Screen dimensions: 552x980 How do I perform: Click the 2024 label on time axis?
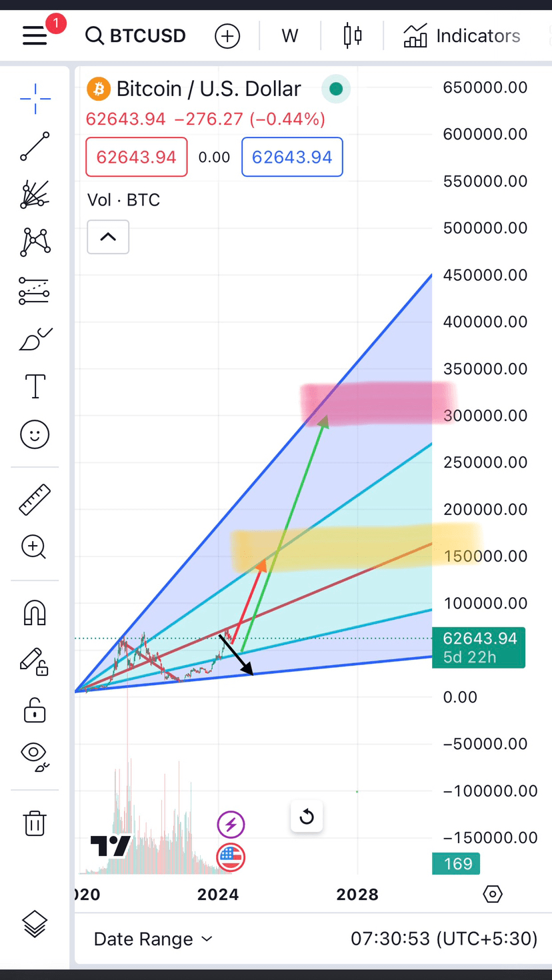coord(218,895)
